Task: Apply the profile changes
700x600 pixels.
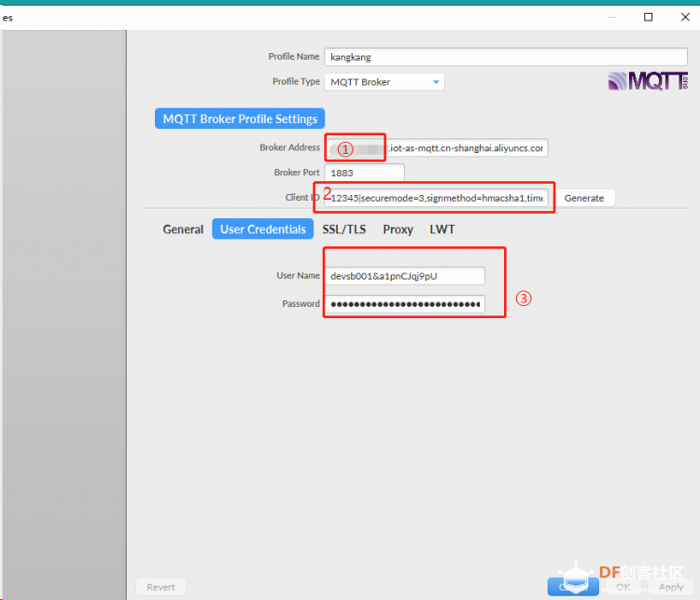Action: (x=670, y=587)
